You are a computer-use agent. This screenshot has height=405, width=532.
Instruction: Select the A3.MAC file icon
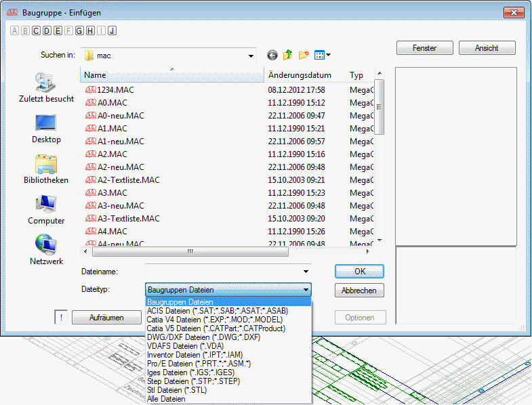(91, 193)
